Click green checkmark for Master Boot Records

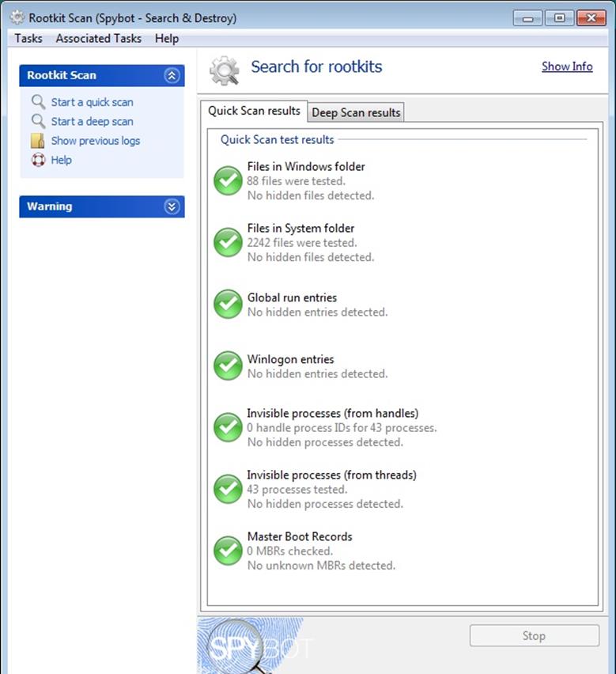(228, 551)
